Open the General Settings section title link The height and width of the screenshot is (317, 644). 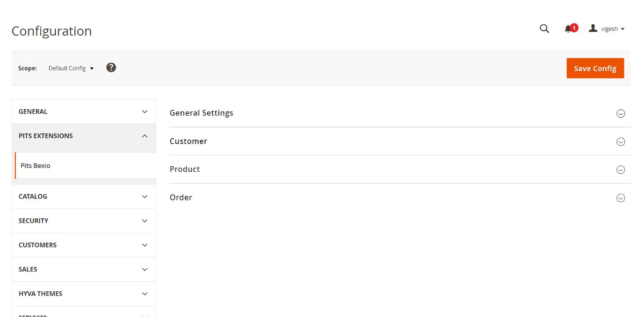pos(201,113)
